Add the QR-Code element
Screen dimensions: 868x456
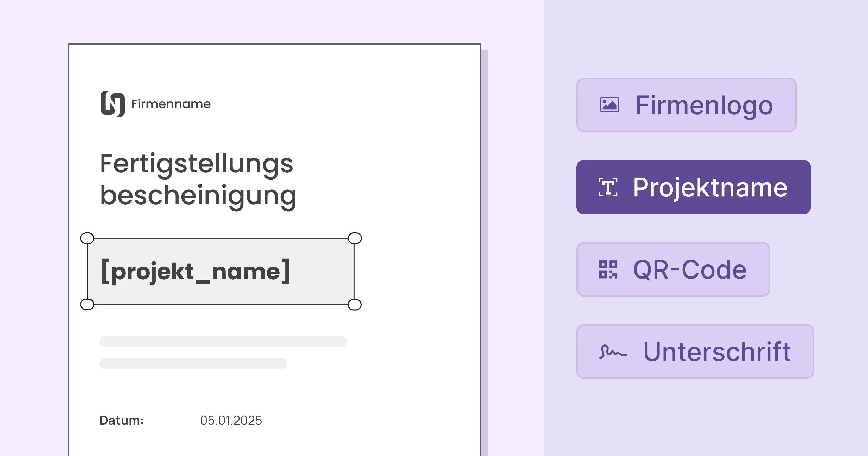[x=673, y=269]
